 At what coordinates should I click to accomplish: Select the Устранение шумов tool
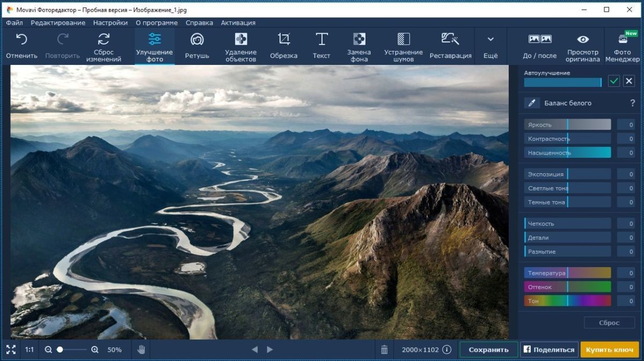pyautogui.click(x=403, y=46)
